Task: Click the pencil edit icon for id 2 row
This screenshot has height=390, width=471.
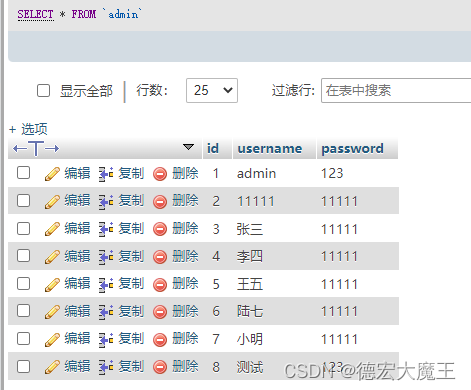Action: (52, 201)
